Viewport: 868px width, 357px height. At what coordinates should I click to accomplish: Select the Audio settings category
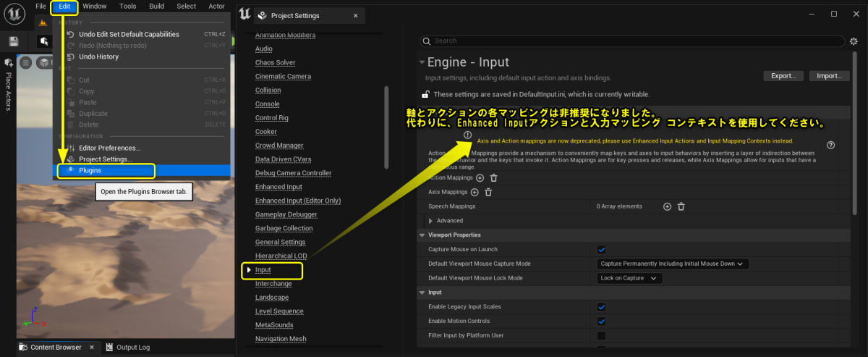(x=264, y=49)
